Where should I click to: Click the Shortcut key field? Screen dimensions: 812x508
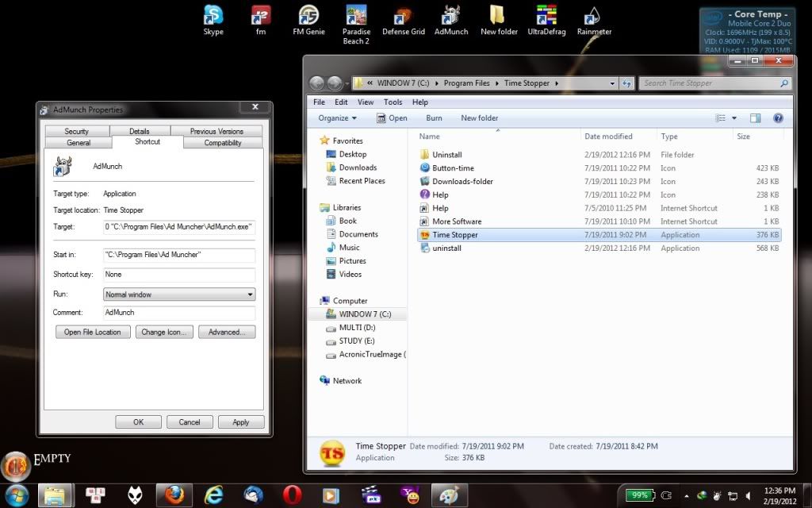(179, 274)
